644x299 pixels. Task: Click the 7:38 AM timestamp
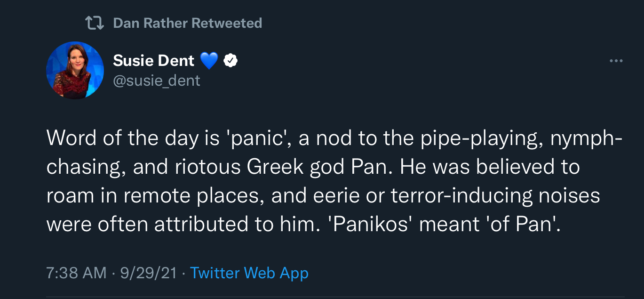[76, 273]
